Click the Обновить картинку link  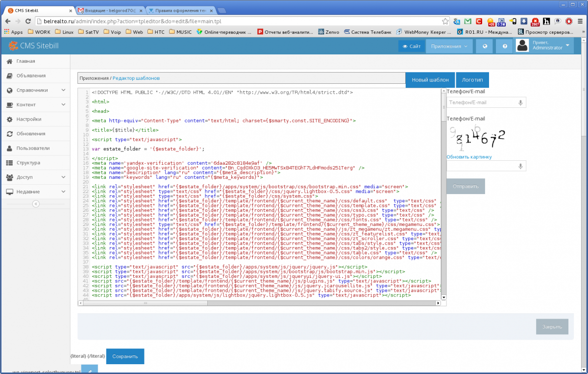(x=469, y=157)
